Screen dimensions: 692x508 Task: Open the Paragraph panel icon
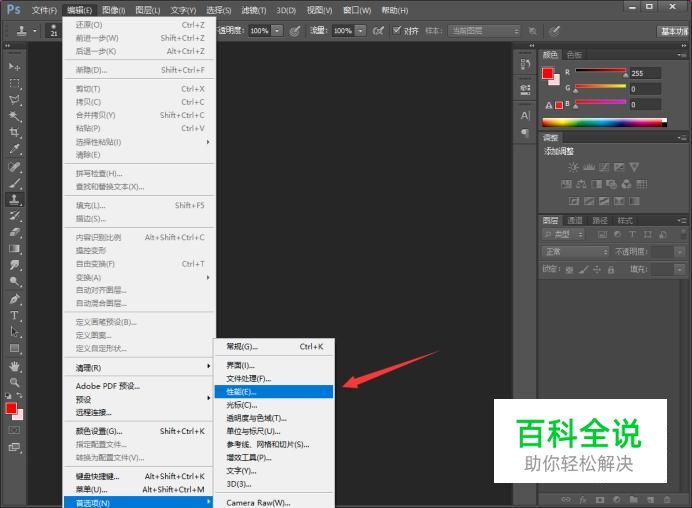coord(525,132)
